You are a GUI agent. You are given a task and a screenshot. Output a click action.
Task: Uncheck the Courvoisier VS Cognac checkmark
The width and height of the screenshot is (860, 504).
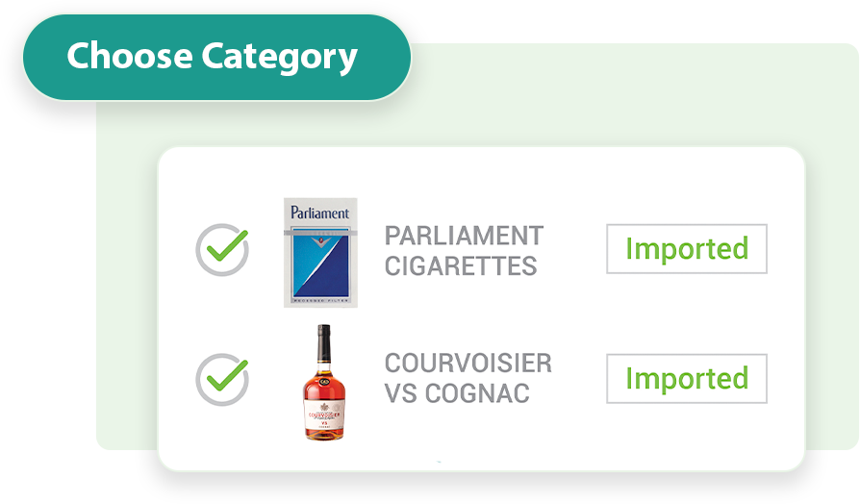coord(222,380)
